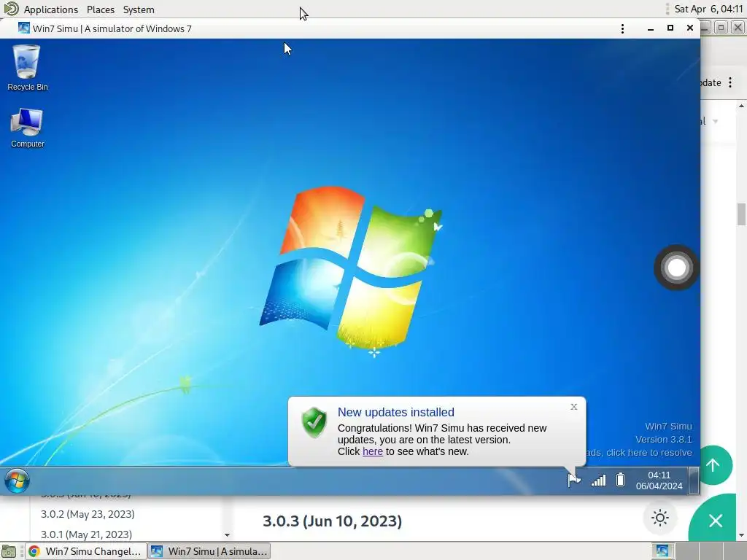The width and height of the screenshot is (747, 560).
Task: Select 3.0.1 (May 21, 2023) changelog entry
Action: point(86,534)
